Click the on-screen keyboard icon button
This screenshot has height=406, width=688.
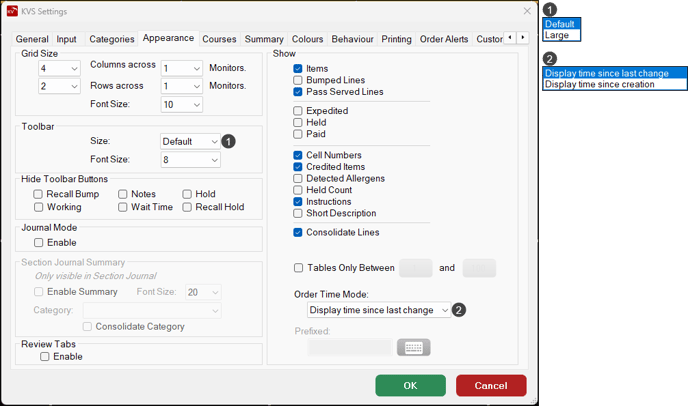coord(413,348)
